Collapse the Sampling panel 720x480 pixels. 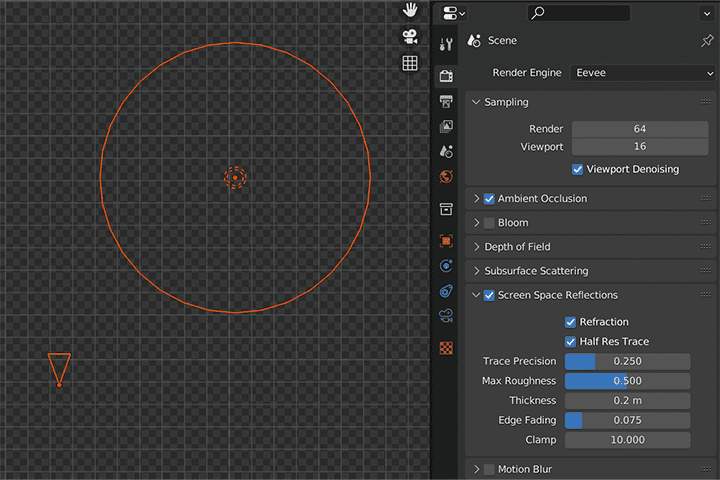[x=476, y=102]
